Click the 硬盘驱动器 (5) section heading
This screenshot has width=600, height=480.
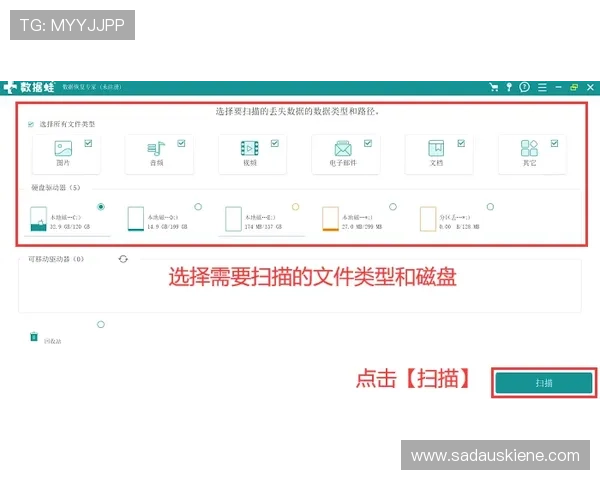(x=56, y=188)
